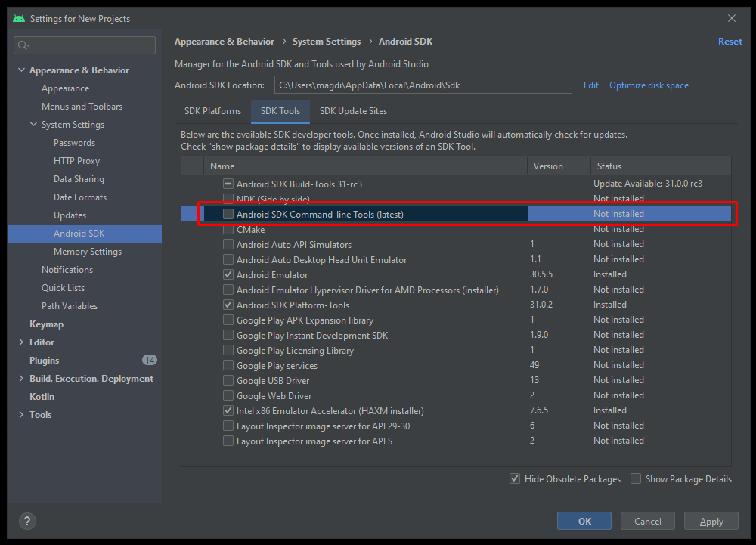
Task: Click the Android SDK Location field
Action: pos(423,85)
